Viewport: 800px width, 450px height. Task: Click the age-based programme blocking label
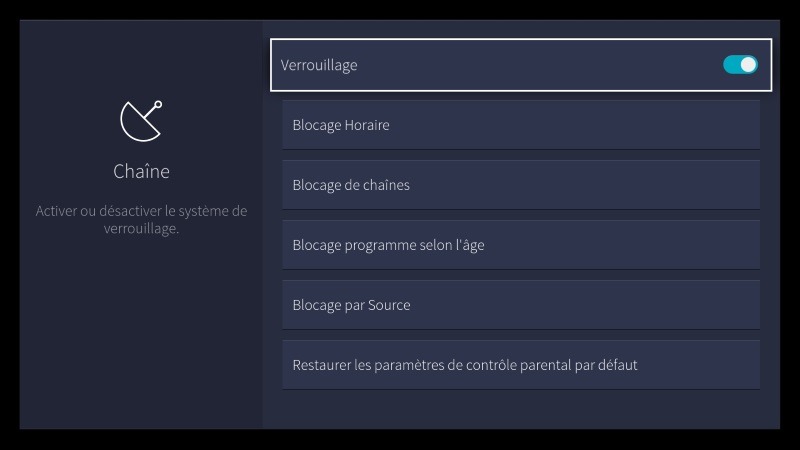point(388,245)
